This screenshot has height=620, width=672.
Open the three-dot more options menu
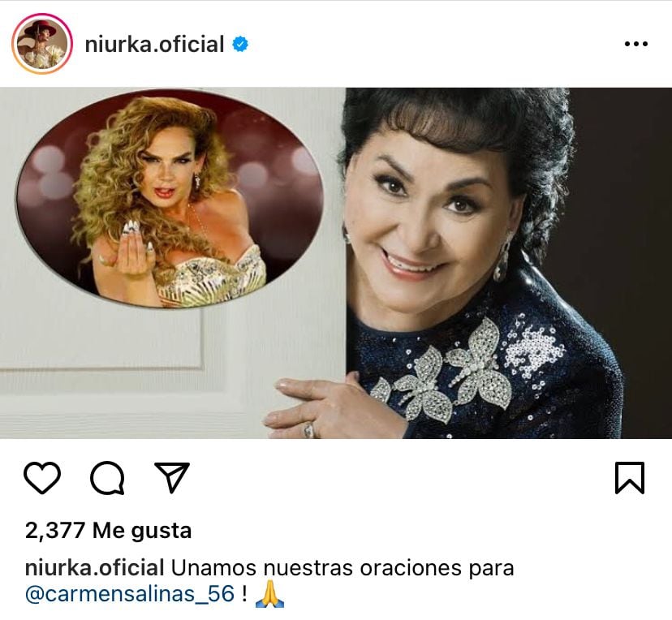tap(636, 44)
